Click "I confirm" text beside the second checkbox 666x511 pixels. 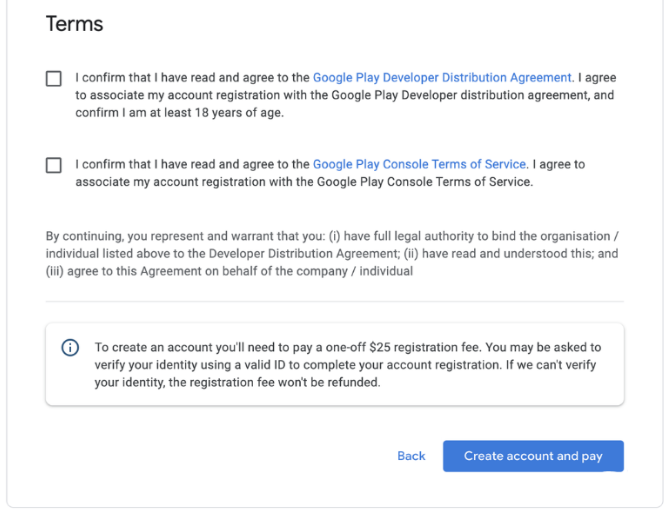click(98, 164)
